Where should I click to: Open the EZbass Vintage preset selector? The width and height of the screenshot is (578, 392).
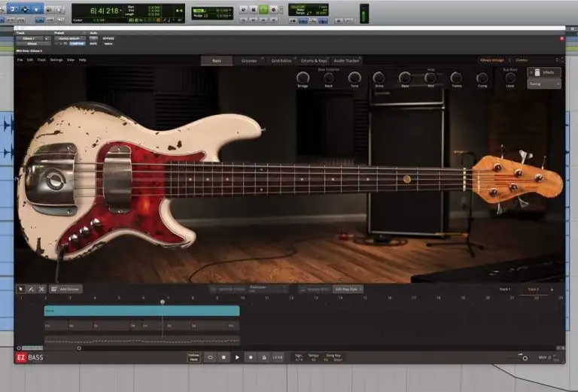point(491,60)
